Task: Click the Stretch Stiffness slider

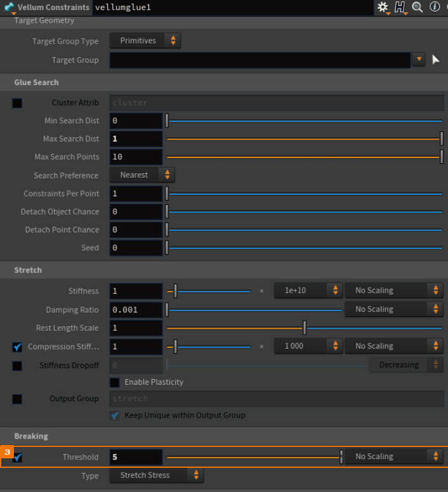Action: point(209,291)
